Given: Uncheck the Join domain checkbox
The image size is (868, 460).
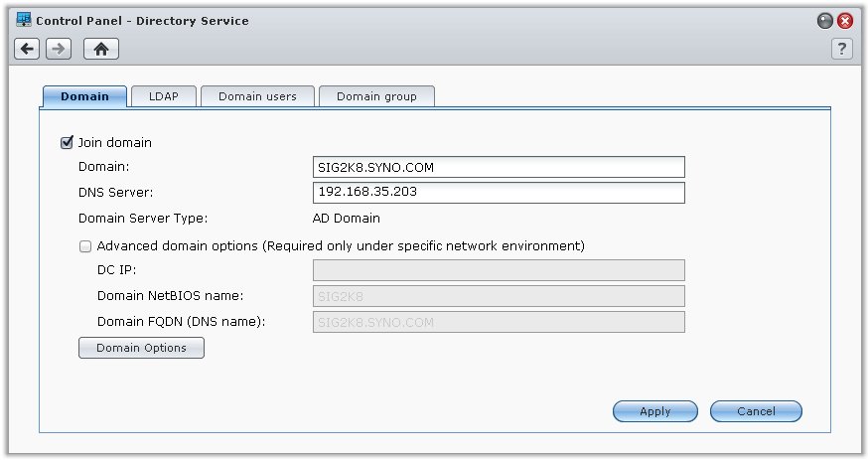Looking at the screenshot, I should coord(67,142).
